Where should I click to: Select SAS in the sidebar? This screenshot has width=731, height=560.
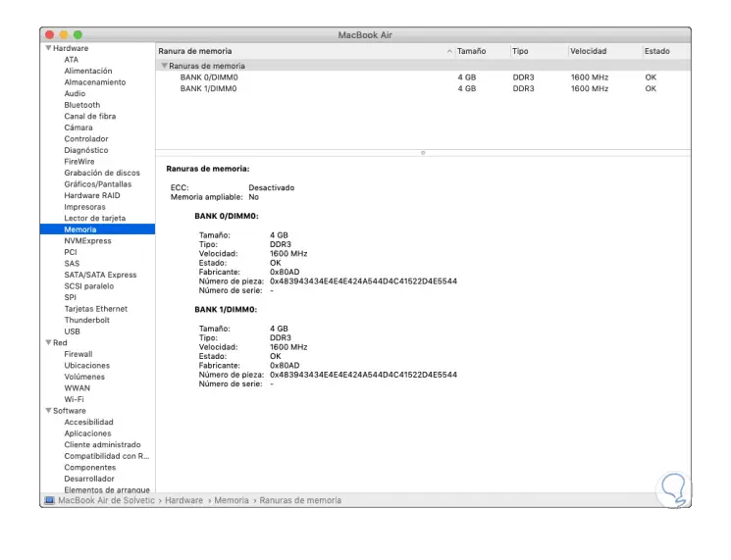72,263
